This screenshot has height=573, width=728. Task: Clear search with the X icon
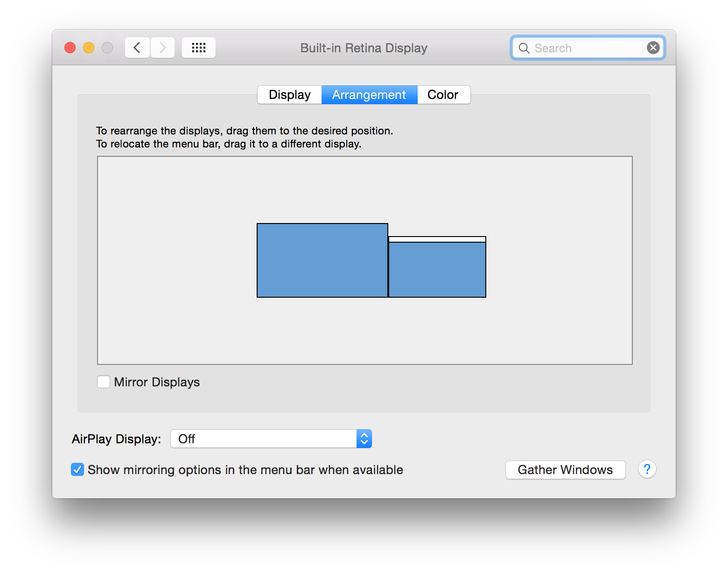652,47
